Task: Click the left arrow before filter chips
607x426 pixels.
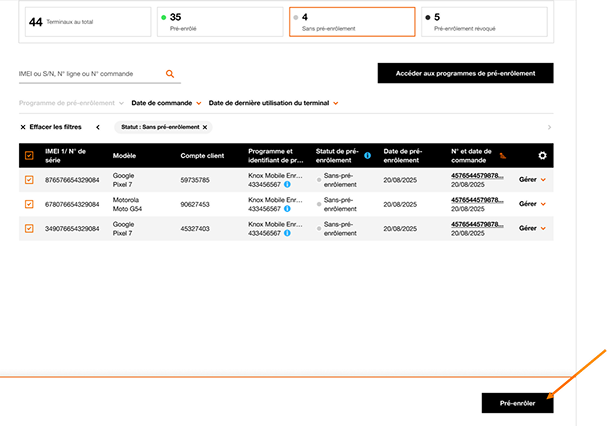Action: (97, 127)
